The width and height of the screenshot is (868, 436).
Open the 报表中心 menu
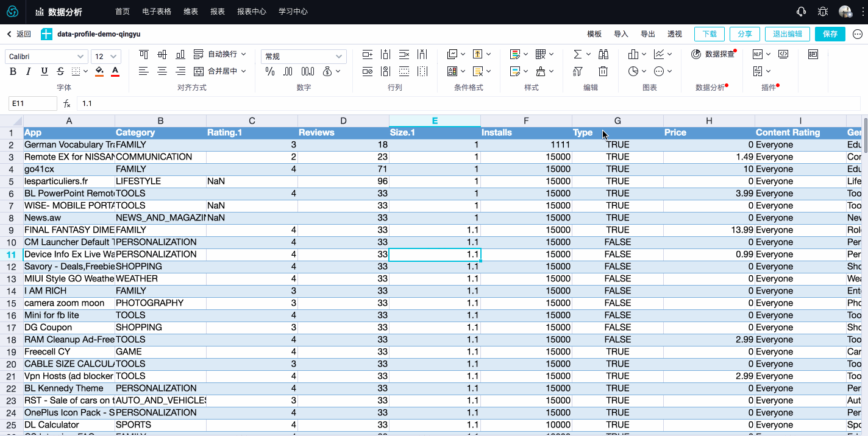coord(251,12)
